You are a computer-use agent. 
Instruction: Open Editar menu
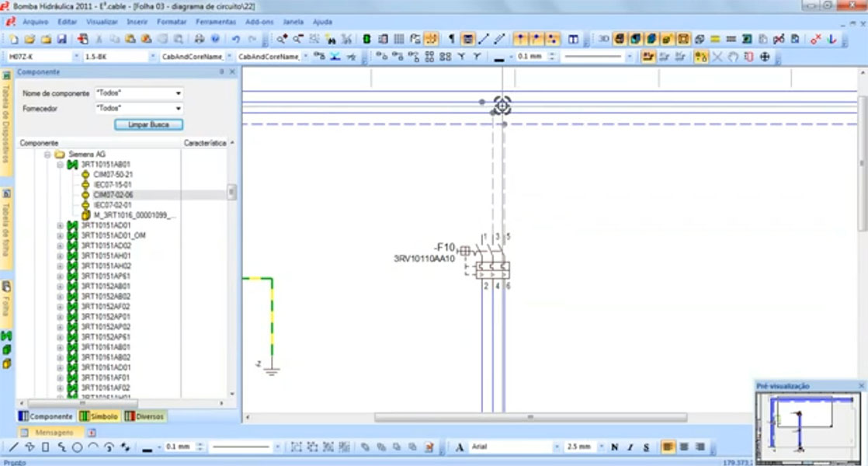pyautogui.click(x=68, y=23)
